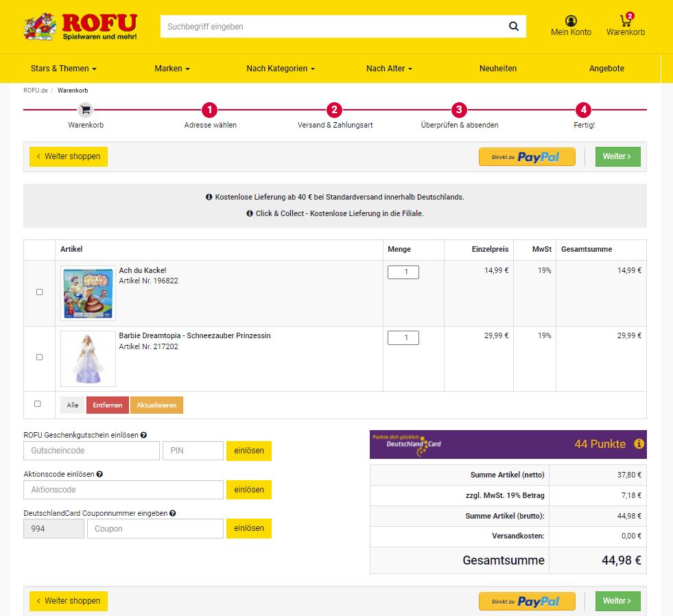The height and width of the screenshot is (616, 673).
Task: Open Mein Konto account icon
Action: (571, 21)
